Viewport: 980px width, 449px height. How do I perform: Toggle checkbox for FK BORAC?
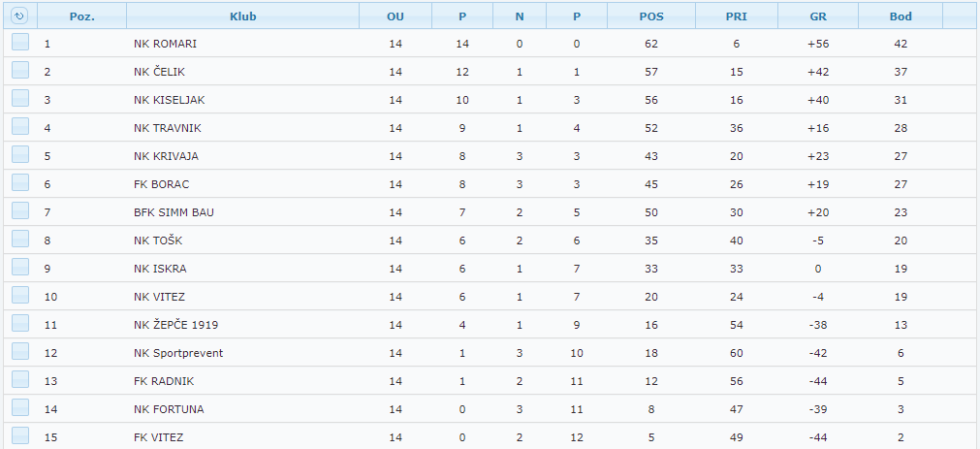[x=20, y=183]
